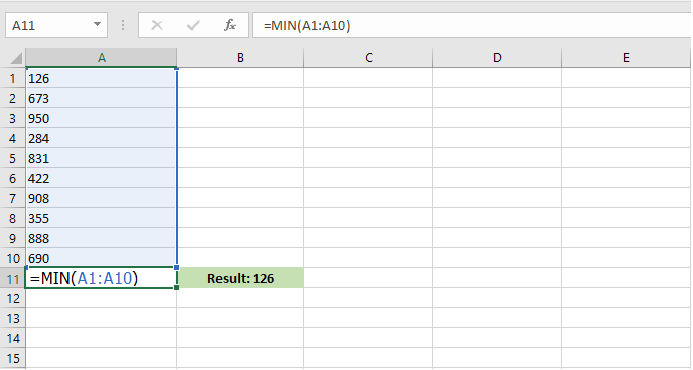Screen dimensions: 693x370
Task: Click cell containing 831
Action: click(x=101, y=158)
